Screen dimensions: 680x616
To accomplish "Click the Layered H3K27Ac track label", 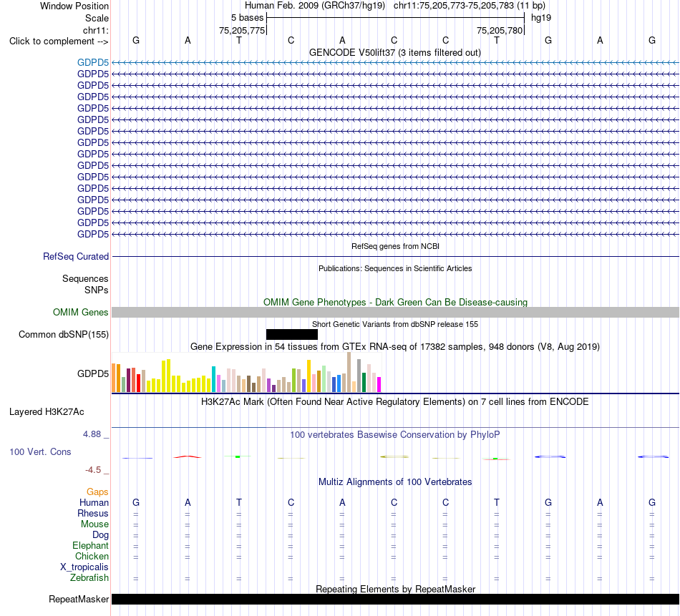I will tap(47, 412).
